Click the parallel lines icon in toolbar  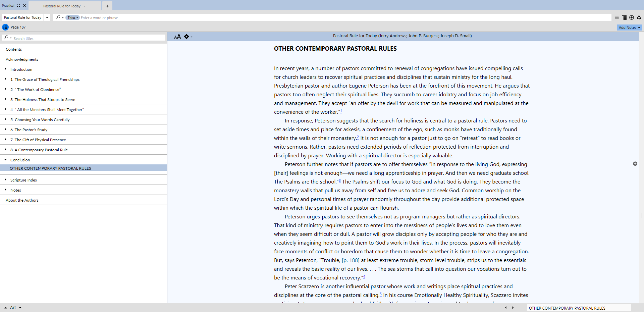pyautogui.click(x=617, y=17)
